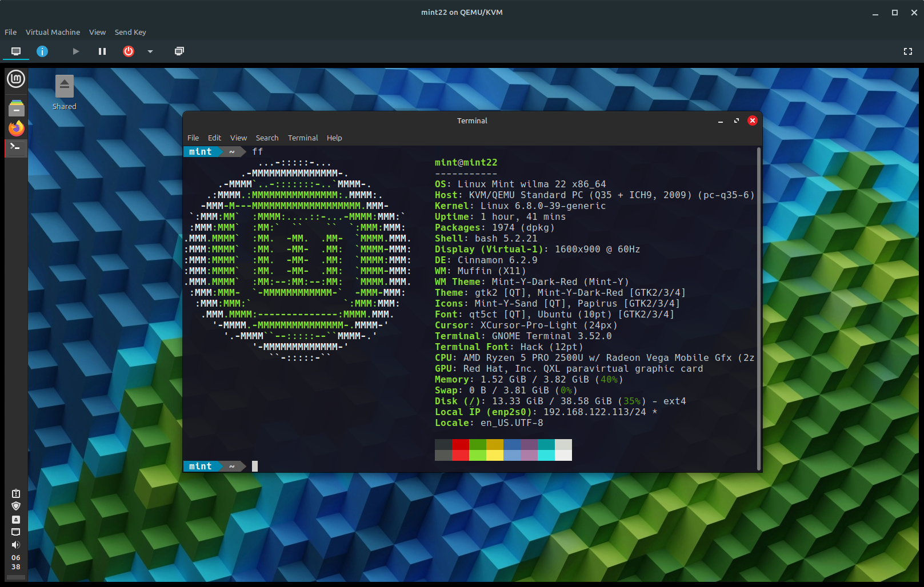
Task: Click the 'Shell: bash 5.2.21' line
Action: tap(486, 239)
